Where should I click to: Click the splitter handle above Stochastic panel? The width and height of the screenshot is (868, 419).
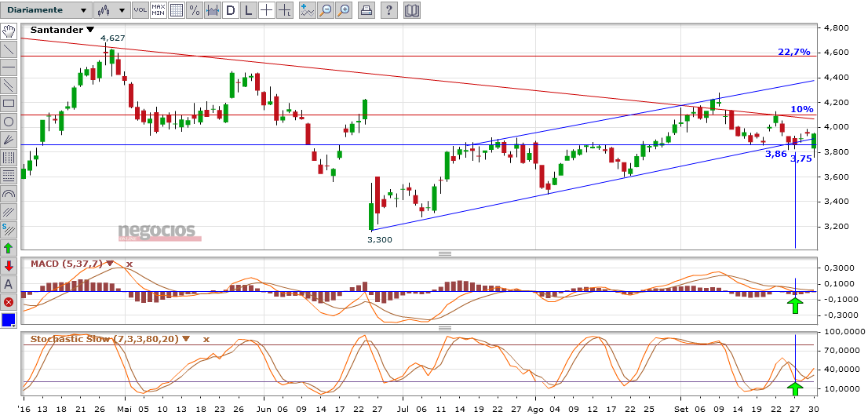tap(444, 328)
